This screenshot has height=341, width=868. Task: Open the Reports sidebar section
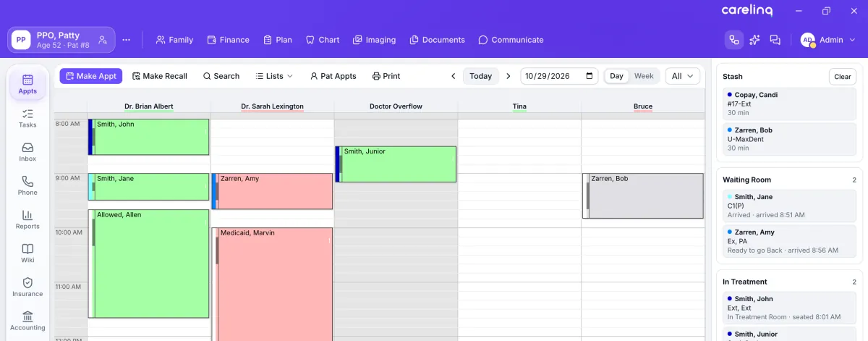click(27, 219)
